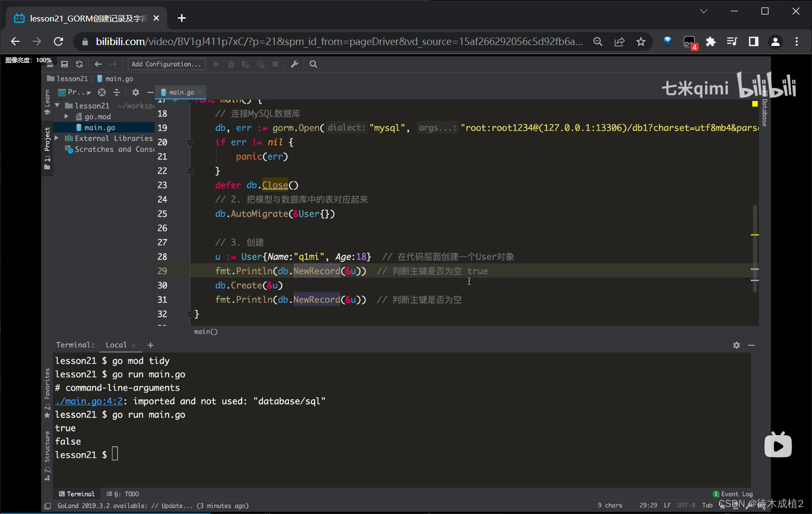The image size is (812, 514).
Task: Go back in browser history
Action: click(x=15, y=41)
